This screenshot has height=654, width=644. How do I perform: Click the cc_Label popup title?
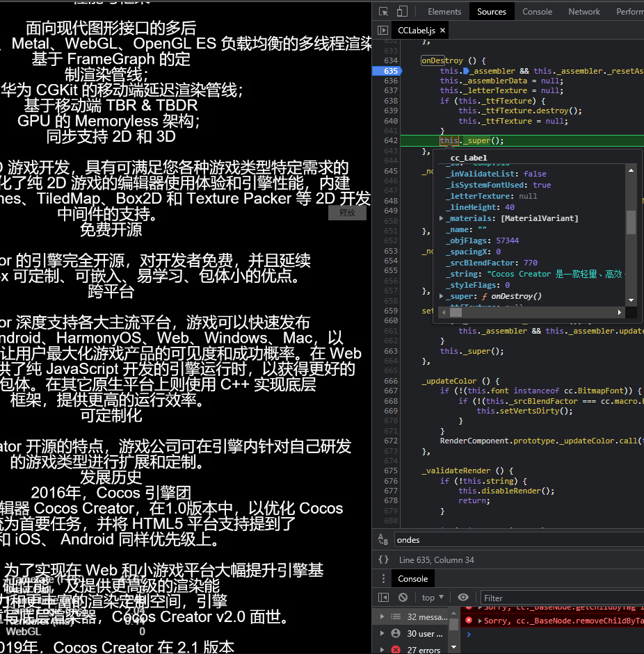click(x=468, y=158)
